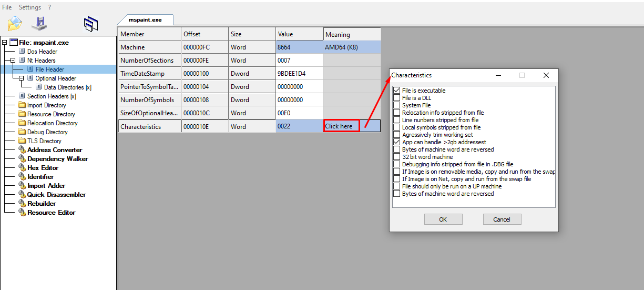644x290 pixels.
Task: Open the Debug Directory folder icon
Action: [22, 132]
